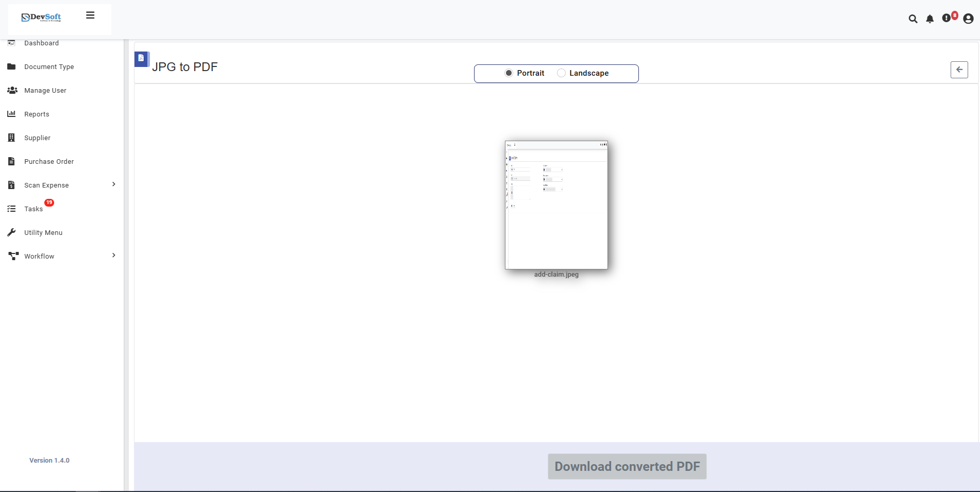Select the Landscape orientation radio button
Screen dimensions: 980x492
click(561, 73)
